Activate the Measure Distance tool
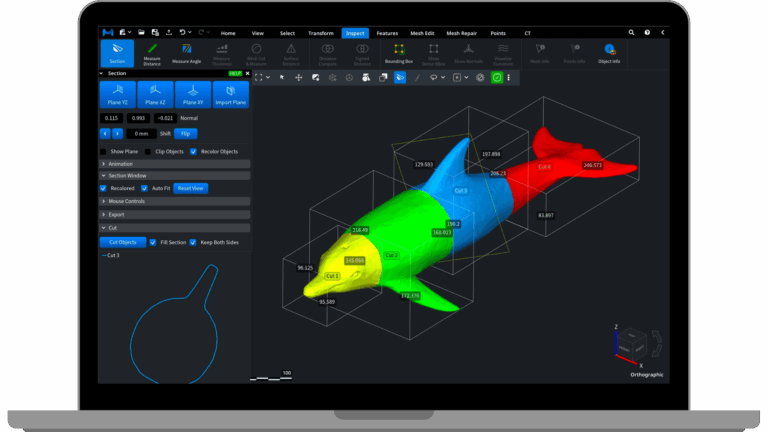 point(152,52)
